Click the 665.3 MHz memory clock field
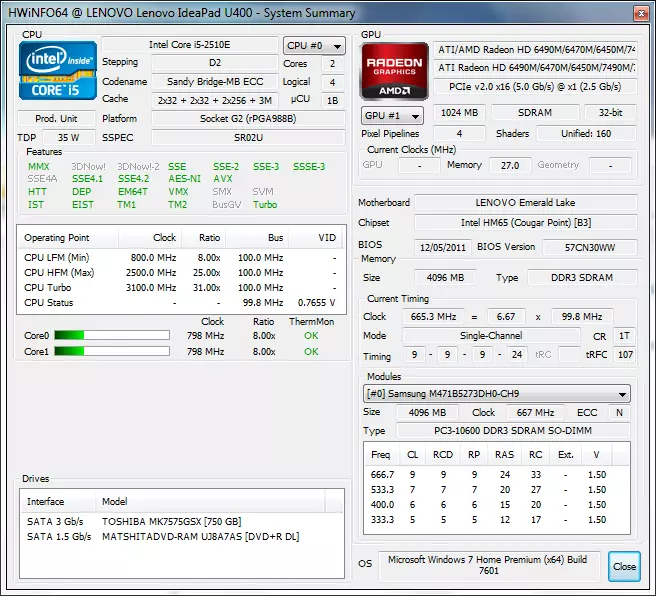 pyautogui.click(x=433, y=317)
